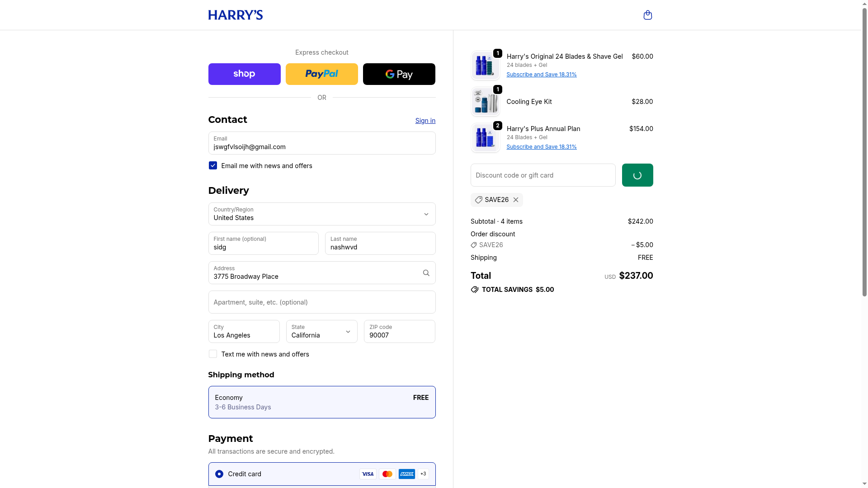This screenshot has height=488, width=868.
Task: Open the Country/Region dropdown
Action: point(321,214)
